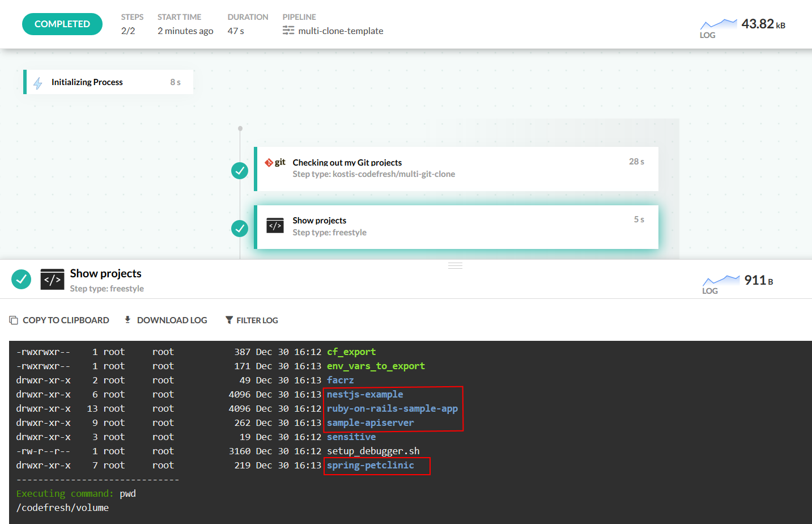Click the ruby-on-rails-sample-app entry in log
812x524 pixels.
tap(392, 409)
